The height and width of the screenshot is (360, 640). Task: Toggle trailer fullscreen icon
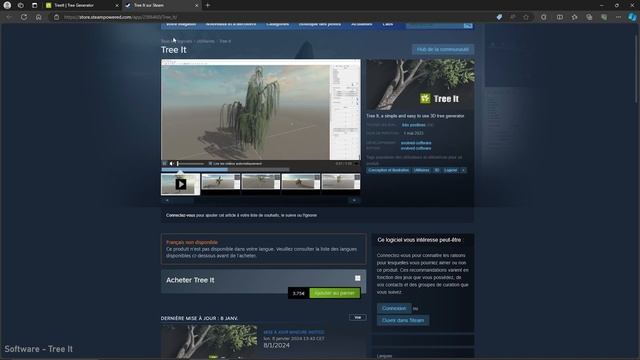(x=356, y=164)
